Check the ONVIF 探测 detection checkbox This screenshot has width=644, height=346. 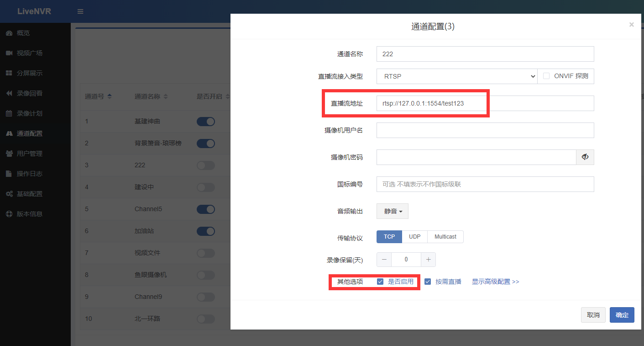[546, 76]
